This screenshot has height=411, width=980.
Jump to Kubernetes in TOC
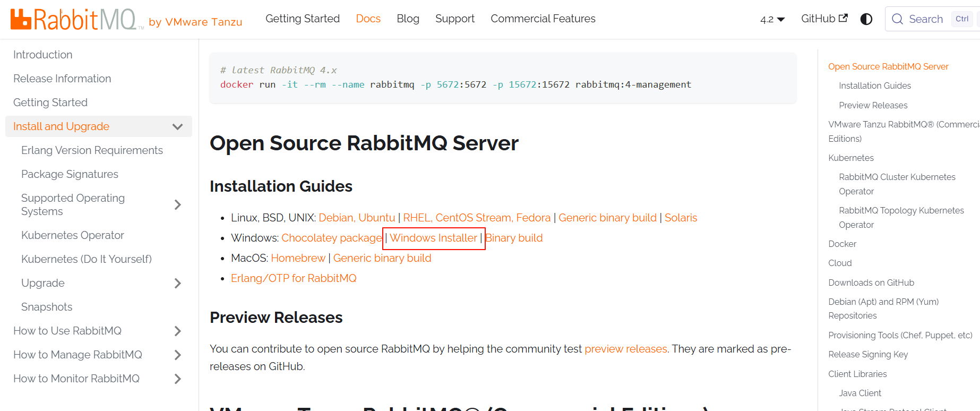click(x=851, y=158)
